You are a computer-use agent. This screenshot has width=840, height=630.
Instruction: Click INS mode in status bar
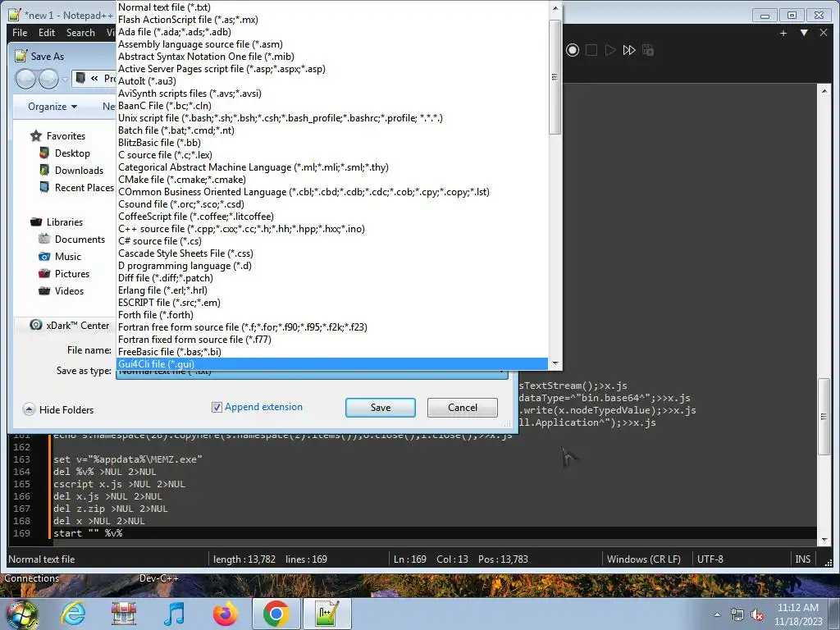[x=802, y=559]
